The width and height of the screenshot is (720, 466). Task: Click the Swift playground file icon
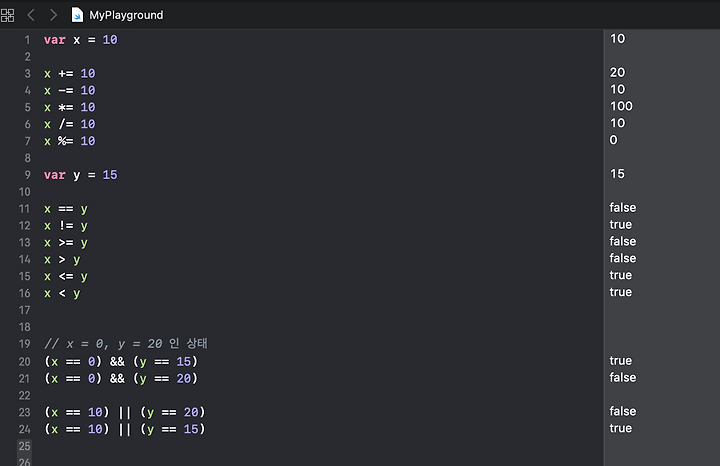pos(77,15)
